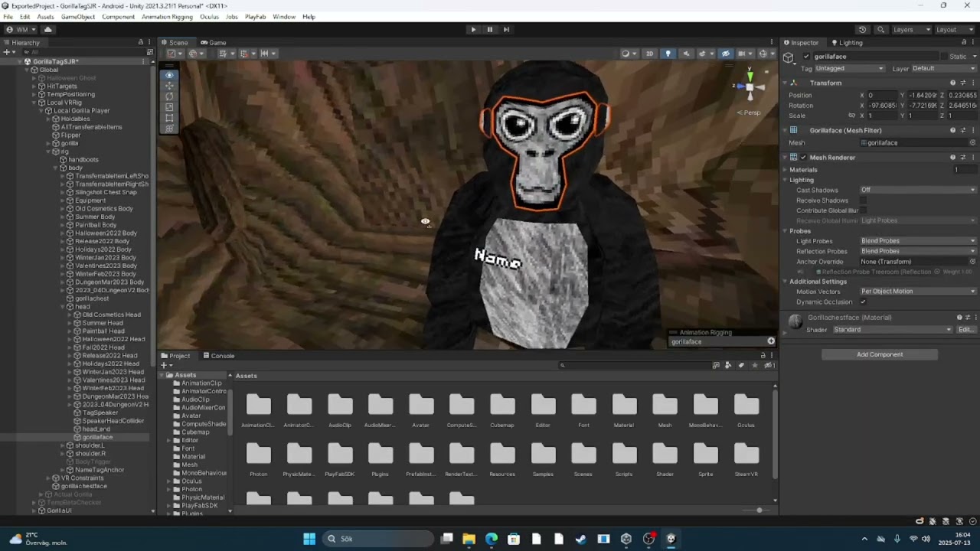The height and width of the screenshot is (551, 980).
Task: Toggle the Static checkbox
Action: [x=944, y=57]
